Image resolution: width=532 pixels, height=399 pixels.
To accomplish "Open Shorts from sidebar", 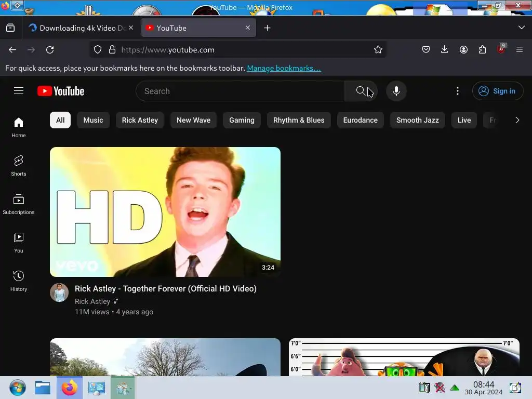I will pyautogui.click(x=19, y=166).
